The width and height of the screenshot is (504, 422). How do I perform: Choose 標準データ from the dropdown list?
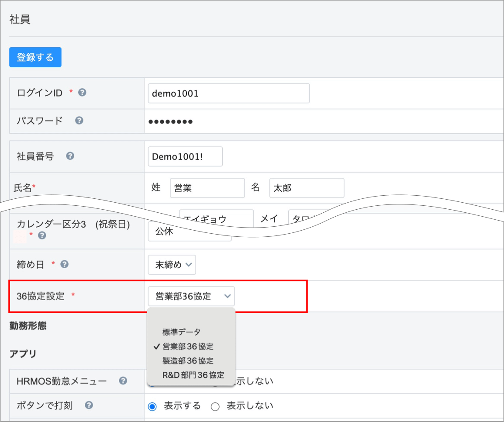181,332
